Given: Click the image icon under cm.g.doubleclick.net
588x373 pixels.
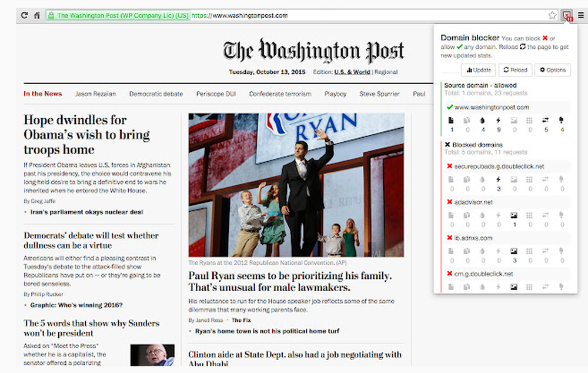Looking at the screenshot, I should [x=514, y=287].
